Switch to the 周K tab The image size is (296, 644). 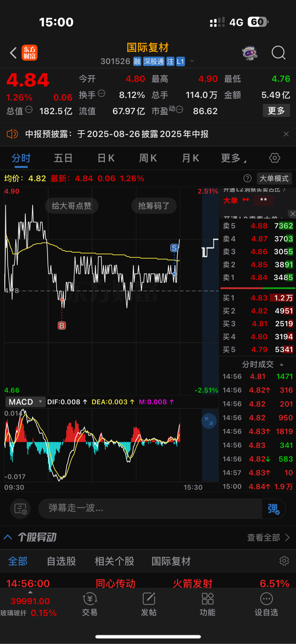tap(148, 158)
